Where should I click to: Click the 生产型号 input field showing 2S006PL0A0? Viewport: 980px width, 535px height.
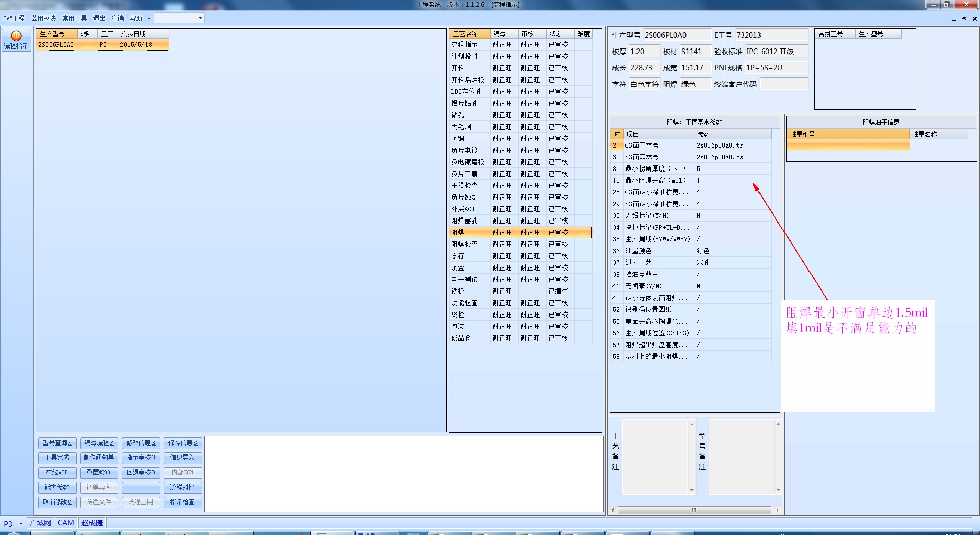click(x=677, y=35)
